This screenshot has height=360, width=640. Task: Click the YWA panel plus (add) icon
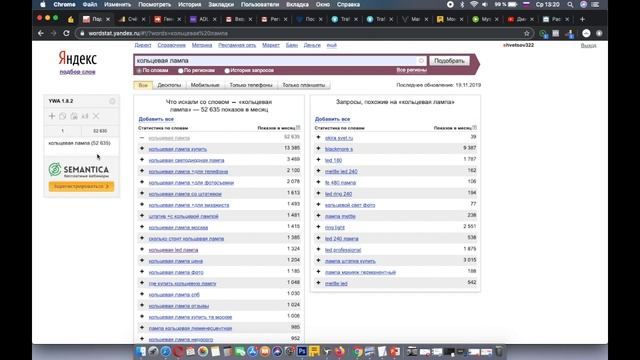coord(52,116)
